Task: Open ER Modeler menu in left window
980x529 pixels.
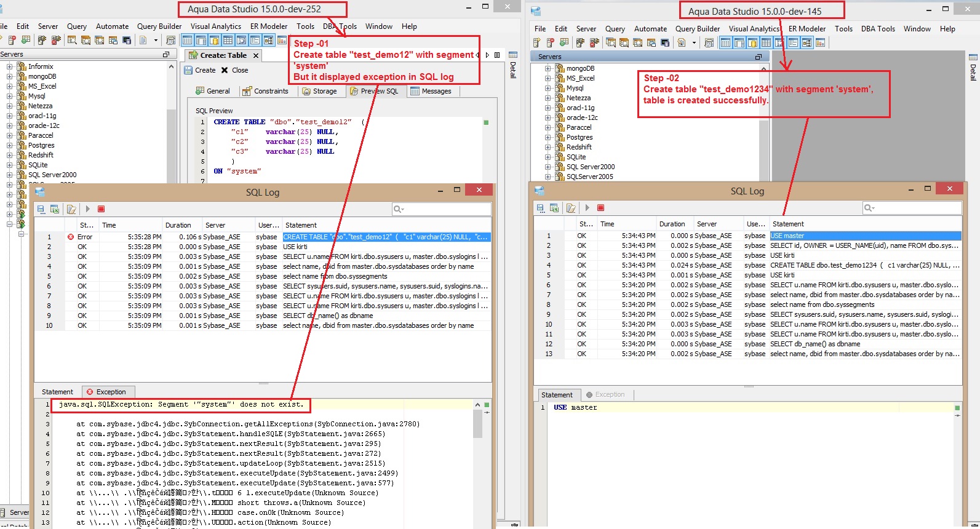Action: point(269,26)
